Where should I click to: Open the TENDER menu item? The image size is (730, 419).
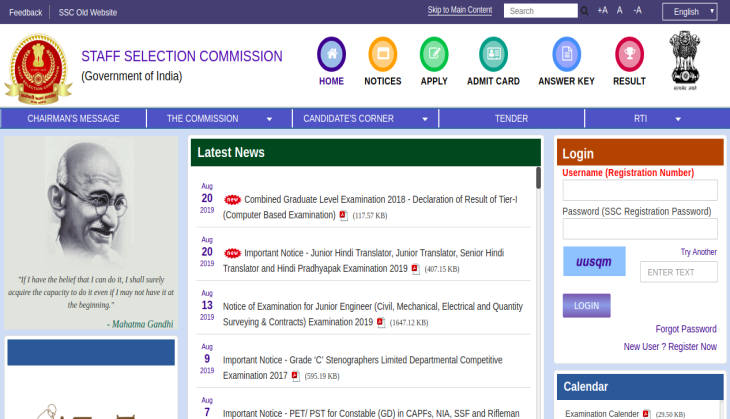pyautogui.click(x=511, y=119)
